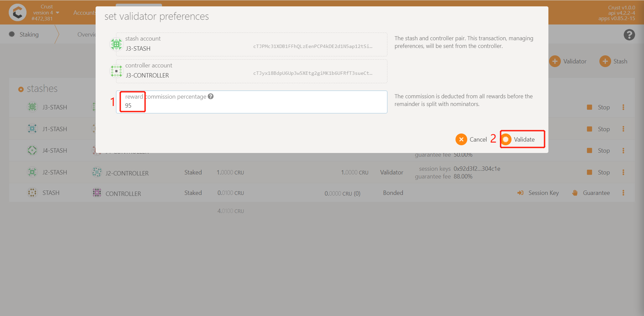The width and height of the screenshot is (644, 316).
Task: Click the guarantee fee 50.00% value
Action: 463,155
